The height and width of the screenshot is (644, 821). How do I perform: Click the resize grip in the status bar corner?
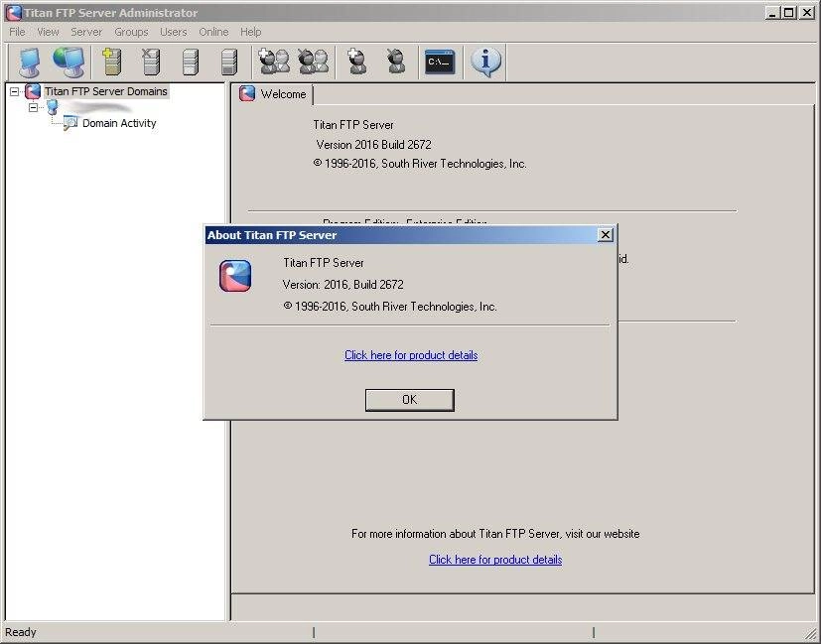pos(811,633)
